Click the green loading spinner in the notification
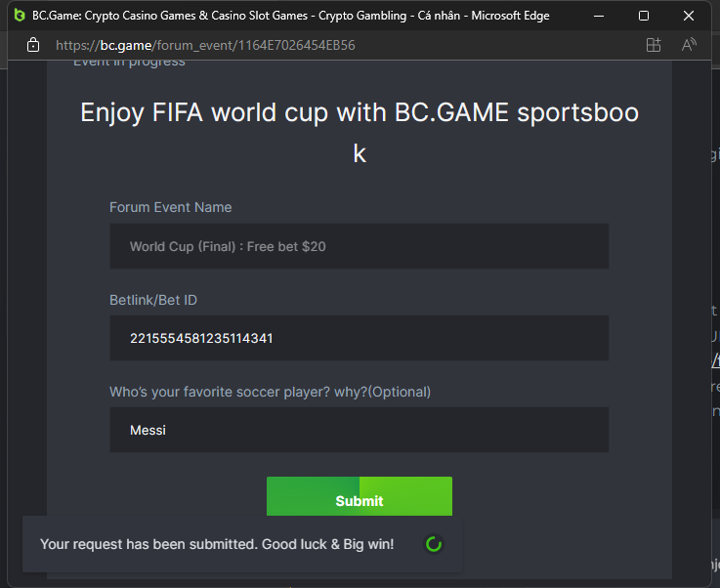 [x=434, y=544]
